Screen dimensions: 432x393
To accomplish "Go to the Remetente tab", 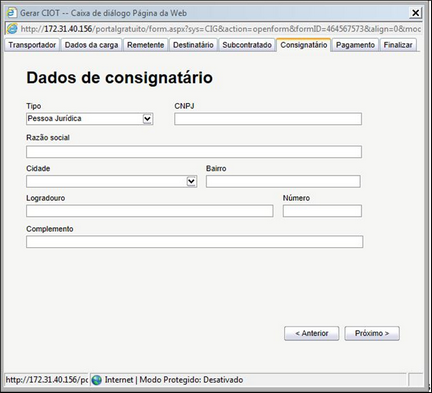I will pyautogui.click(x=146, y=45).
